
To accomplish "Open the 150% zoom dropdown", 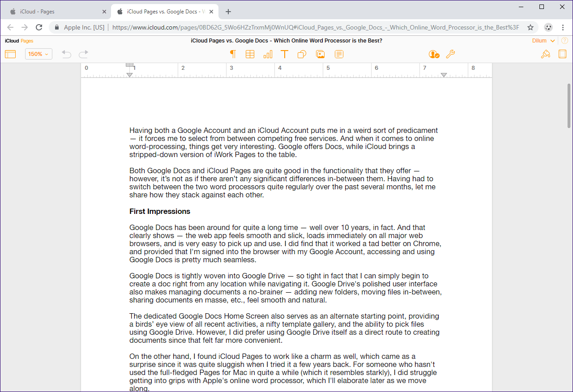I will [x=38, y=54].
